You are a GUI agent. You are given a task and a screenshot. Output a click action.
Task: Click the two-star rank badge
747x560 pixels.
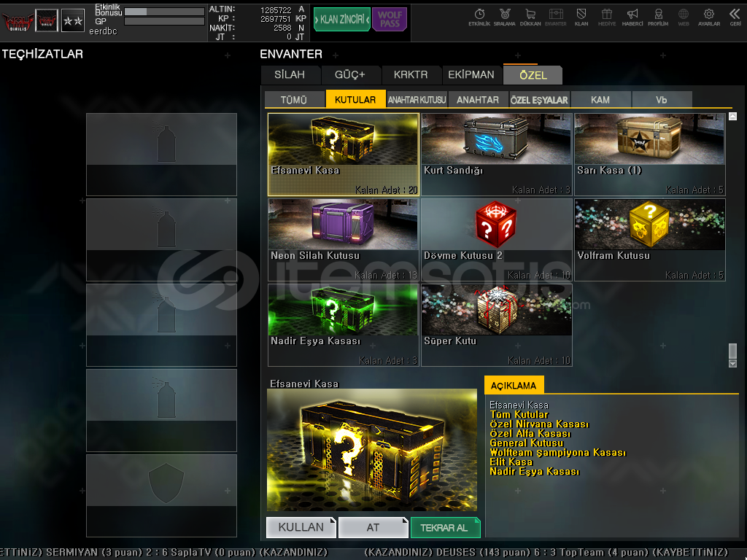click(x=73, y=21)
